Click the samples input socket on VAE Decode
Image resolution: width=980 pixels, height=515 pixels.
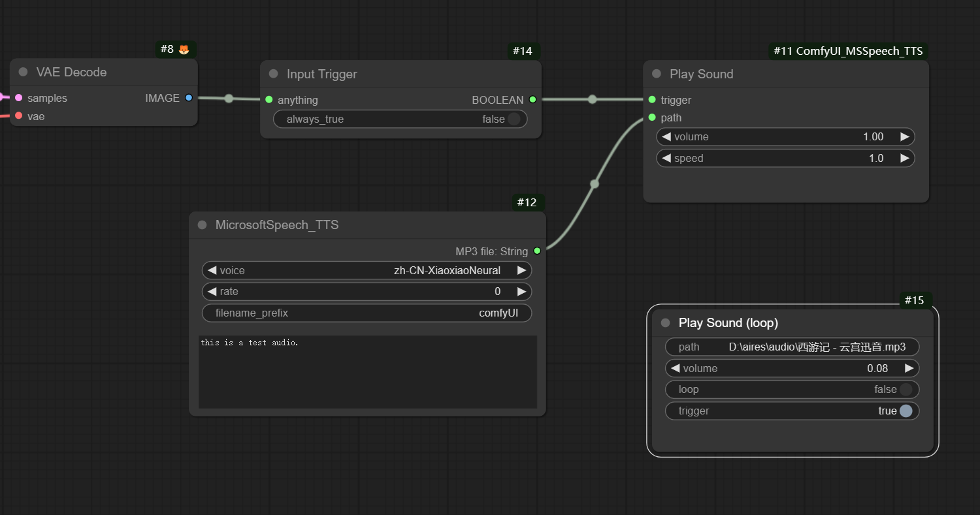(x=18, y=98)
